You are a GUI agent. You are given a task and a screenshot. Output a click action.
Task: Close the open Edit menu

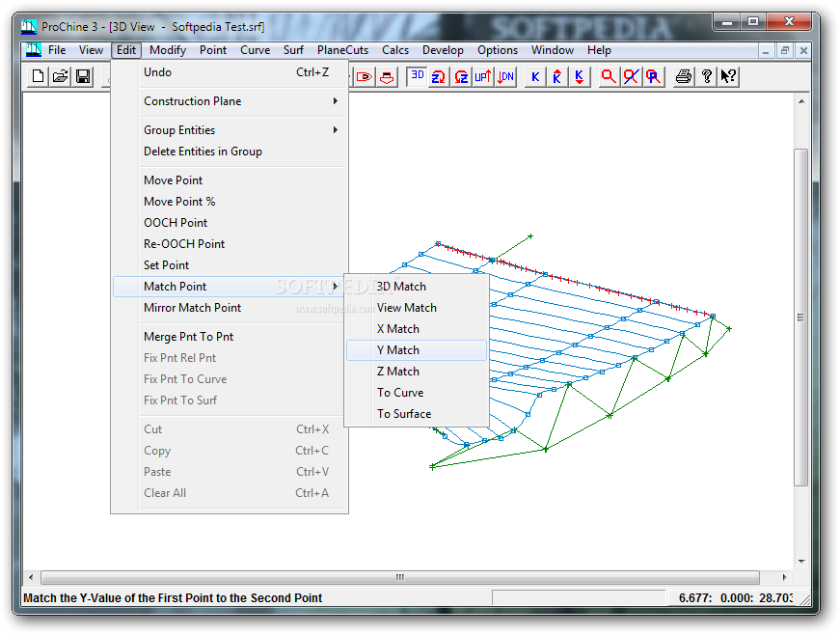126,50
